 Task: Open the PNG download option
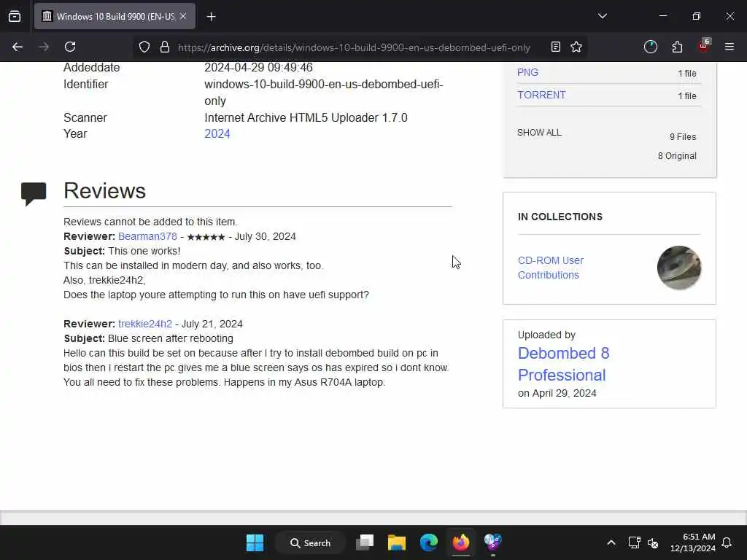528,72
